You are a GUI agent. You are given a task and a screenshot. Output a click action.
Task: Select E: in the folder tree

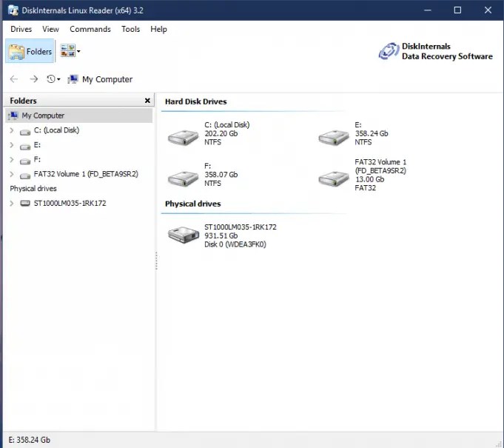37,145
